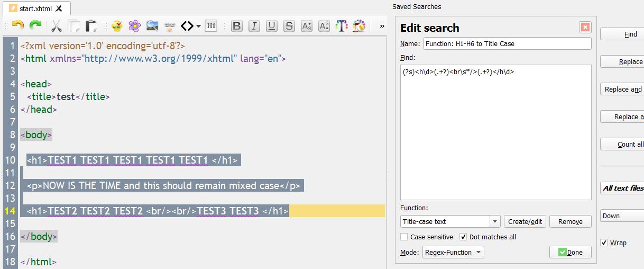Apply underline formatting with U icon
The height and width of the screenshot is (269, 644).
click(x=271, y=26)
